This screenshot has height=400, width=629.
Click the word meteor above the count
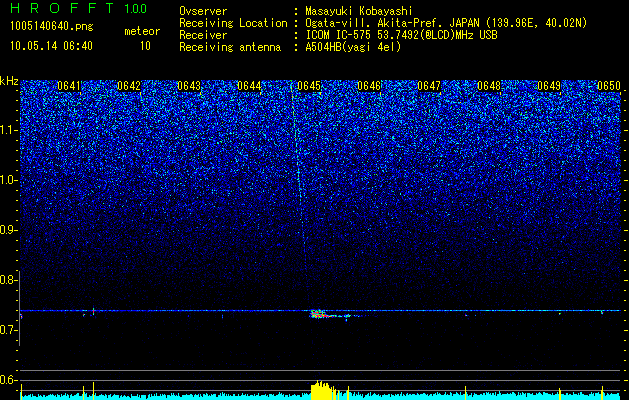click(142, 31)
